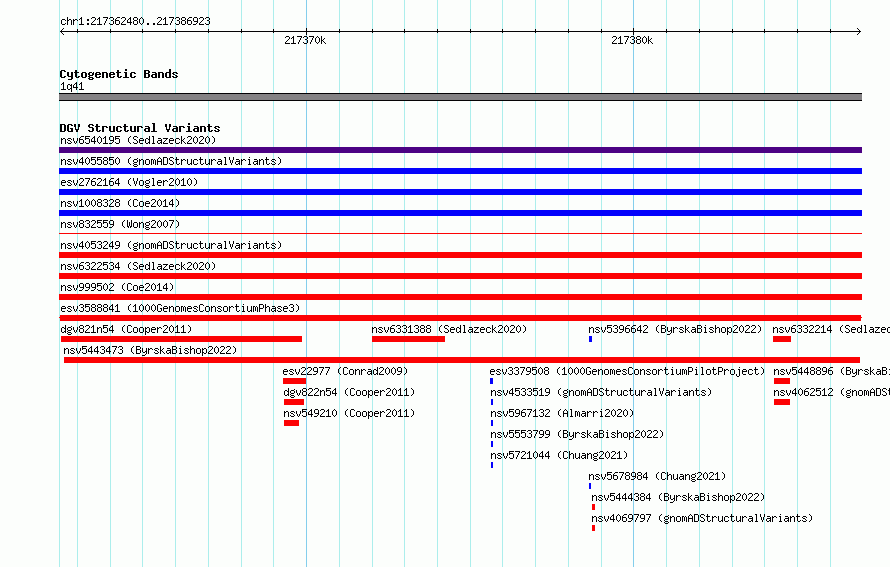Click nsv5444384 (ByrskaBishop2022) label
This screenshot has width=890, height=567.
[x=678, y=497]
